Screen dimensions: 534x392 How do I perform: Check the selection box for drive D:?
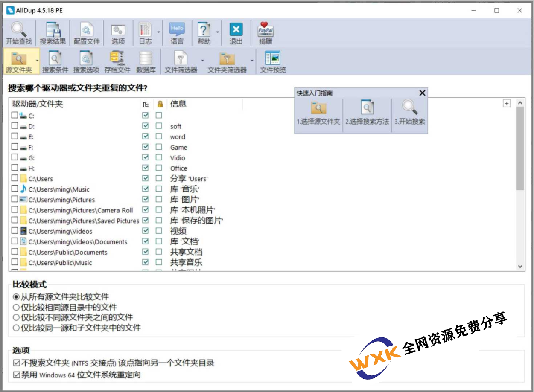pyautogui.click(x=15, y=126)
